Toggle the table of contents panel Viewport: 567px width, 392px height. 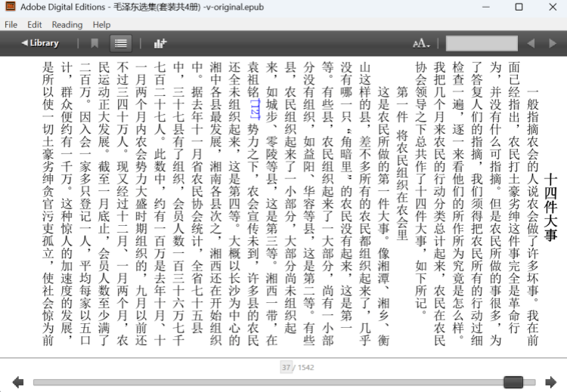click(x=120, y=43)
